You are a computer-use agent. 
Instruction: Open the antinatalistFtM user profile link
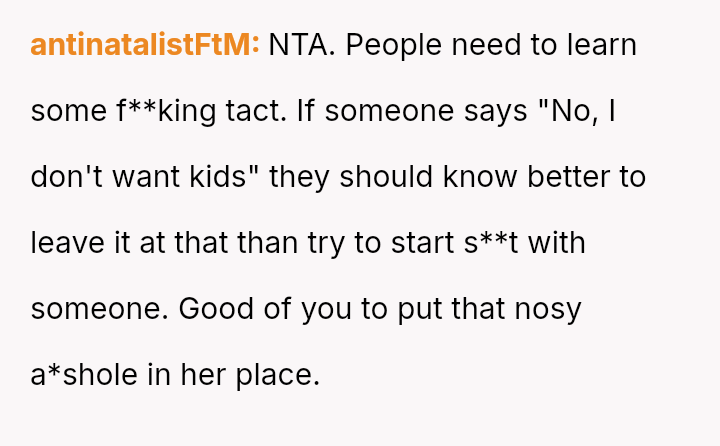pos(145,45)
